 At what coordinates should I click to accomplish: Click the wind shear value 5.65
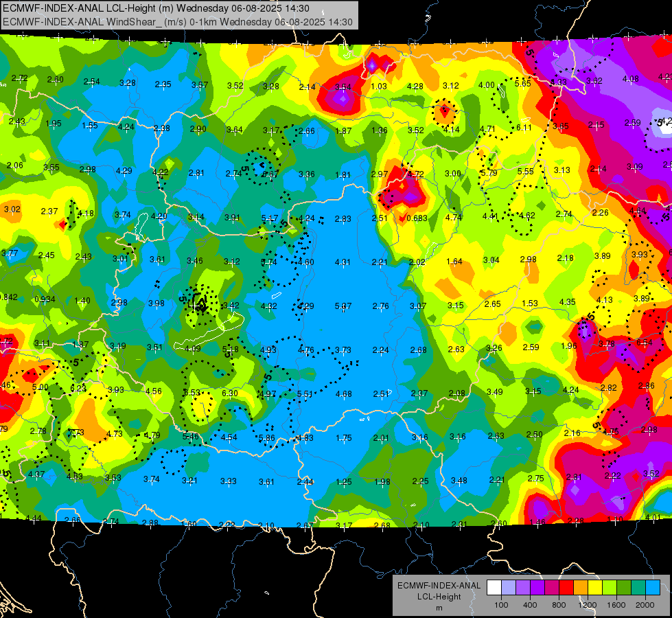523,84
